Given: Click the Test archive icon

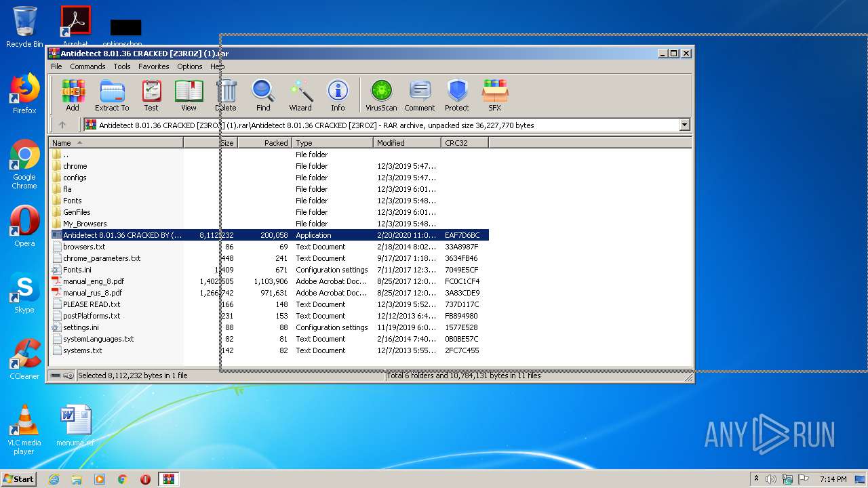Looking at the screenshot, I should [x=151, y=96].
